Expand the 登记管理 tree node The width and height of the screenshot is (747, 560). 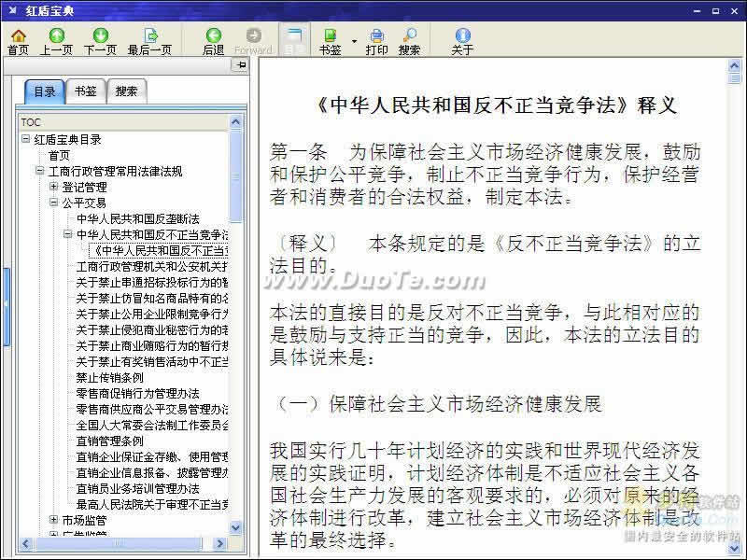[x=54, y=188]
